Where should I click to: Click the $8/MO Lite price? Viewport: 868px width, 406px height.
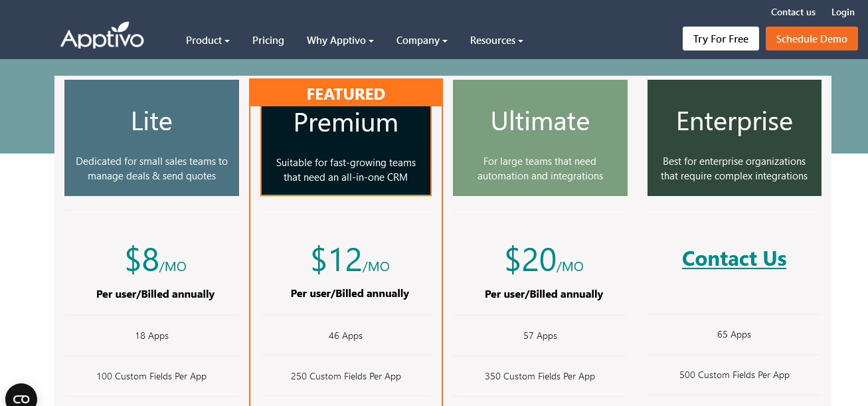click(155, 260)
